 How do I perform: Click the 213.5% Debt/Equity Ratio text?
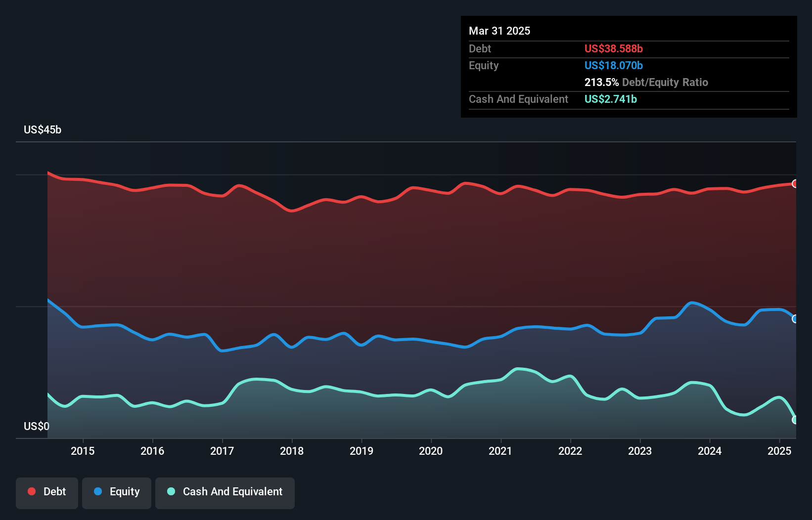pos(646,82)
